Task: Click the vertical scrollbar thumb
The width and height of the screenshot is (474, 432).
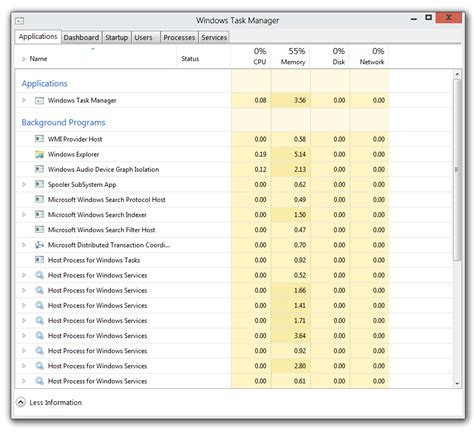Action: coord(457,170)
